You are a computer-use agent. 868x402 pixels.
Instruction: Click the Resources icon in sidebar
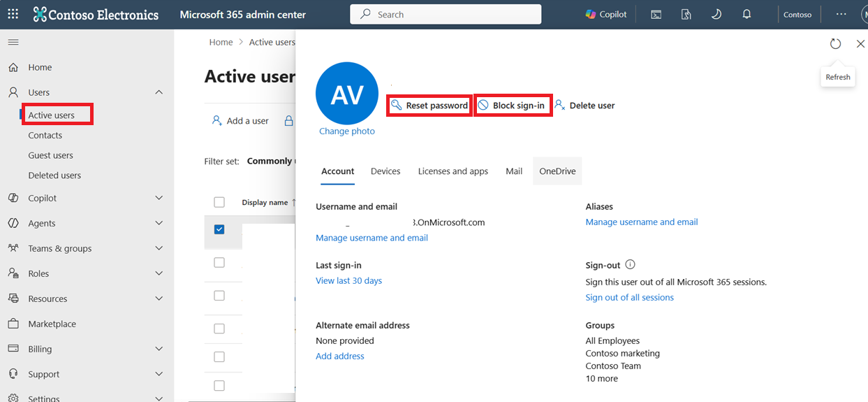click(13, 299)
